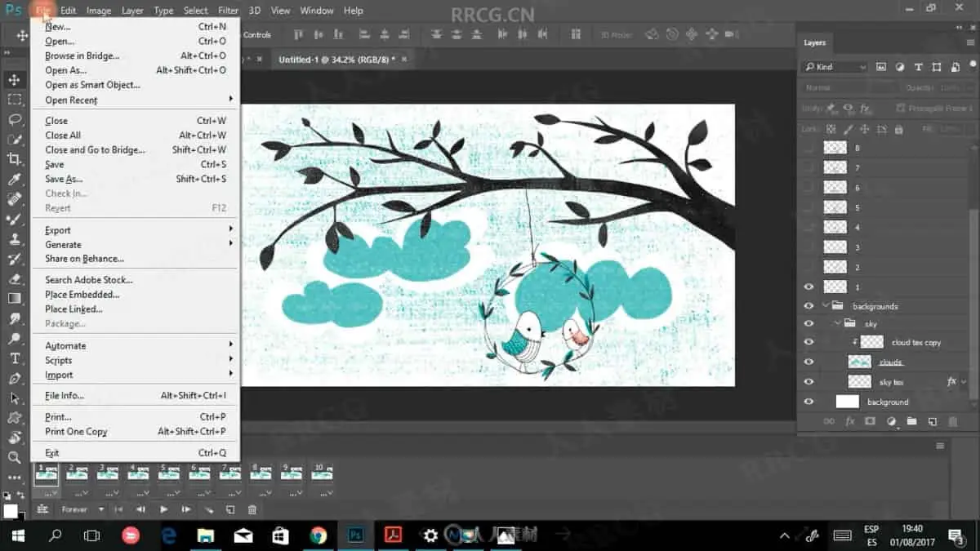980x551 pixels.
Task: Hide the background layer eye
Action: coord(808,402)
